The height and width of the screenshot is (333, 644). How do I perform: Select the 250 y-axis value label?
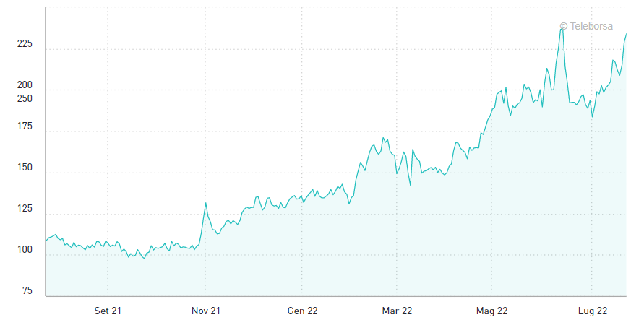[25, 98]
